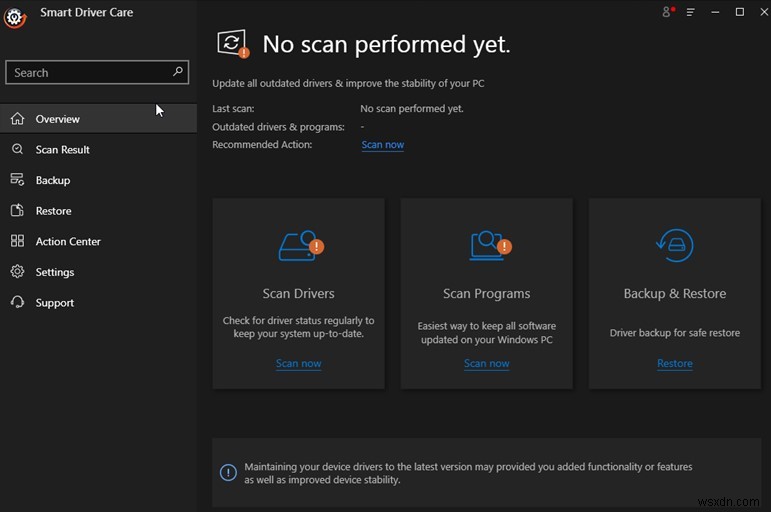Open the user account icon in title bar
The image size is (771, 512).
(668, 12)
